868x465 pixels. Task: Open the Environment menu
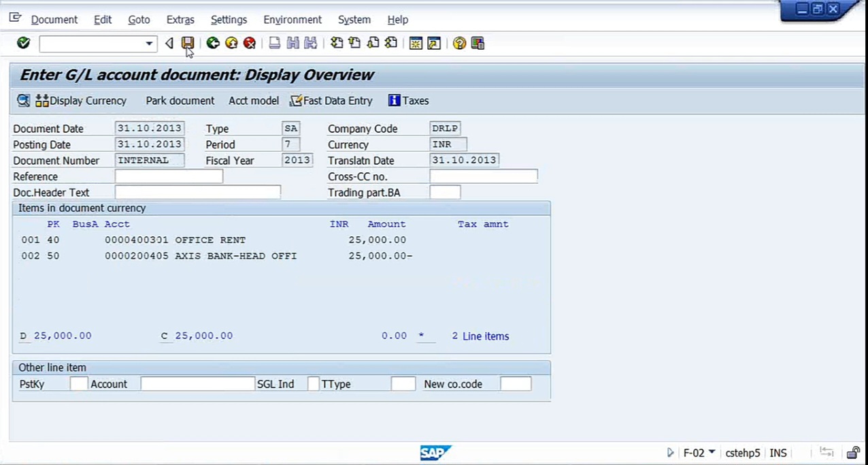[x=293, y=20]
